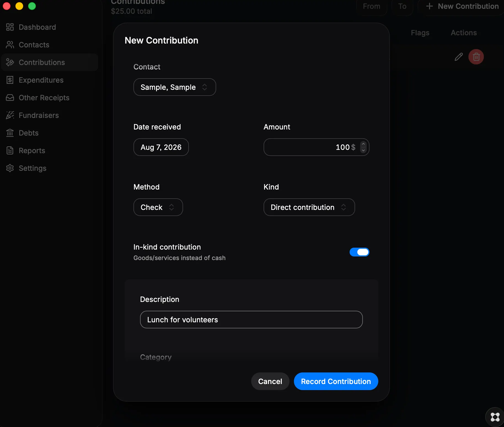The height and width of the screenshot is (427, 504).
Task: Click the Settings gear icon
Action: (x=10, y=168)
